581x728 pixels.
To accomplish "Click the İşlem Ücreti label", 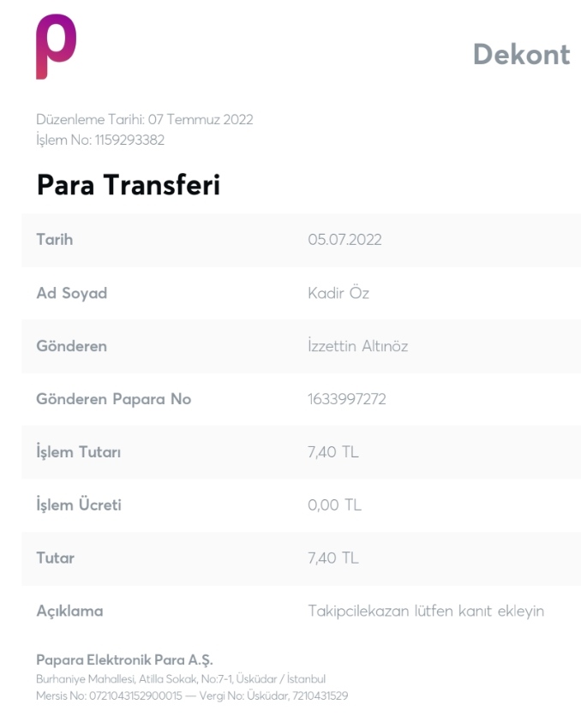I will tap(79, 504).
